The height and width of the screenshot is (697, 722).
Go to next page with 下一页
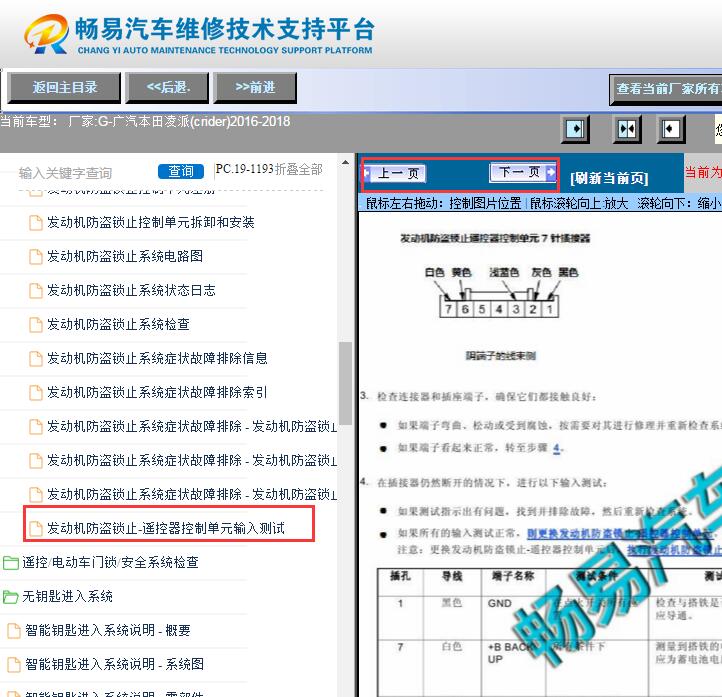[x=523, y=173]
